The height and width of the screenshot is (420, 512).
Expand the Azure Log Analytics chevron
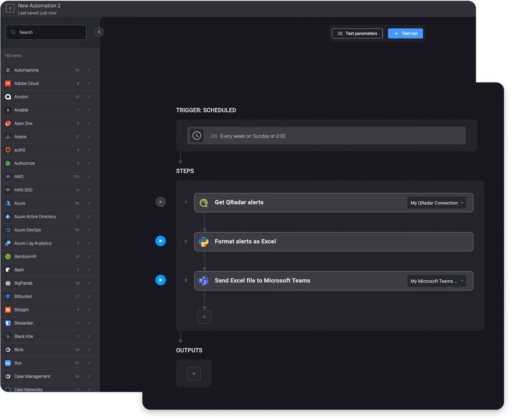pyautogui.click(x=89, y=243)
